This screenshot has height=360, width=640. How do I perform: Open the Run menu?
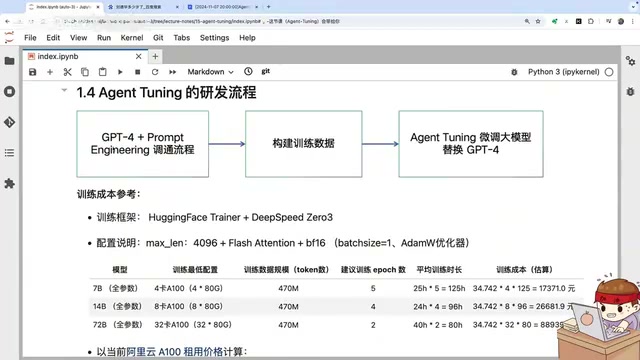104,38
